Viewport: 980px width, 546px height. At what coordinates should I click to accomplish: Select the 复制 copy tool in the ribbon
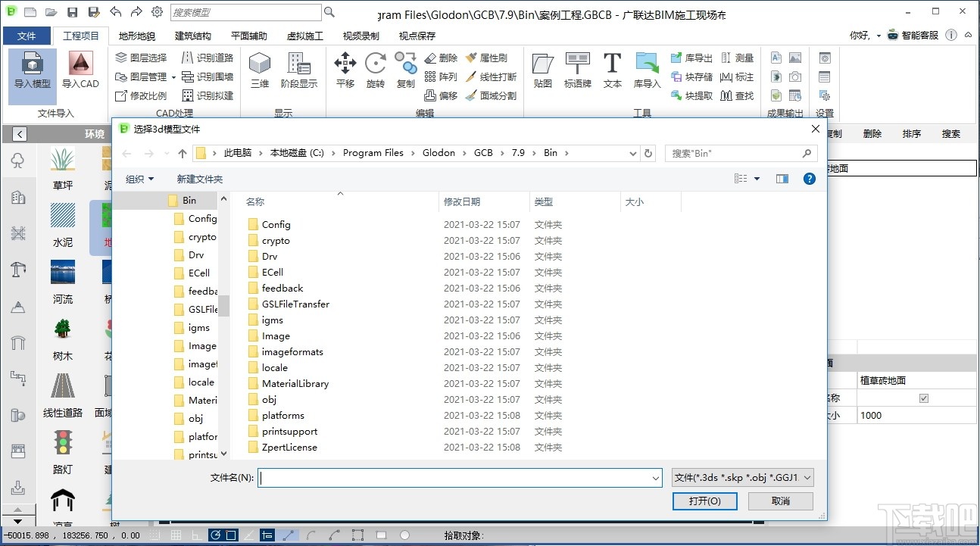point(406,70)
